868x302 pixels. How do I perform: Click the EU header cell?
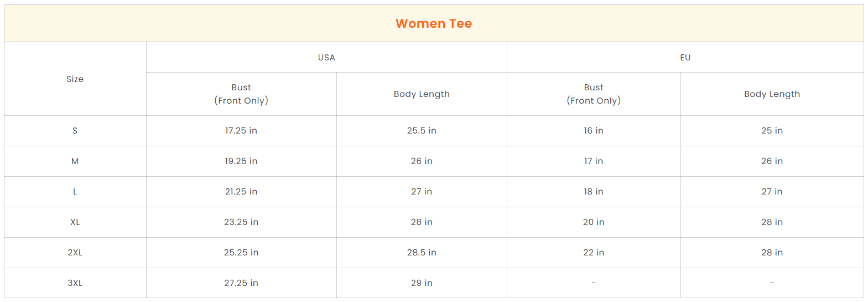point(685,57)
